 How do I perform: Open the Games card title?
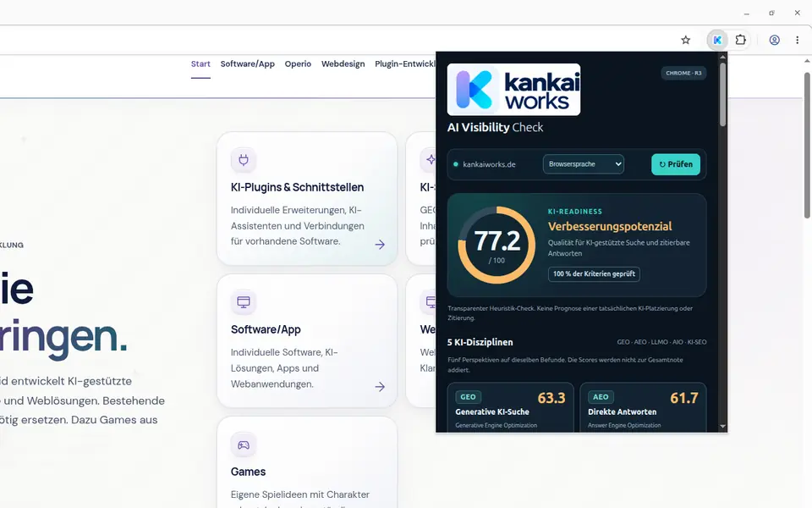coord(248,472)
